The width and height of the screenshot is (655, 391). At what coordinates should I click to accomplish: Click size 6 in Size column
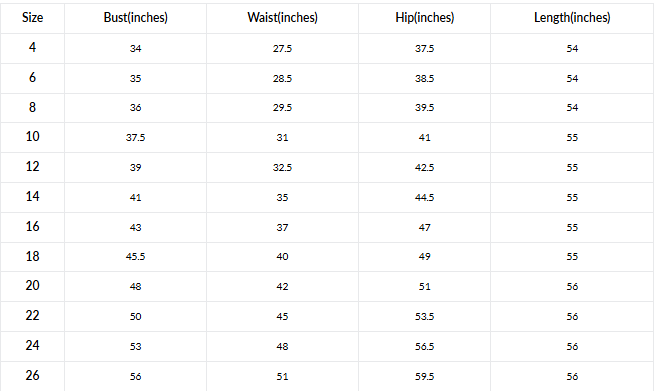pyautogui.click(x=33, y=77)
